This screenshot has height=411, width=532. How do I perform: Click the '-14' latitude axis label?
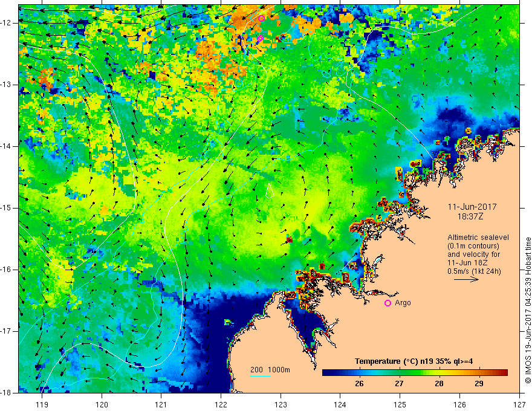[x=6, y=146]
